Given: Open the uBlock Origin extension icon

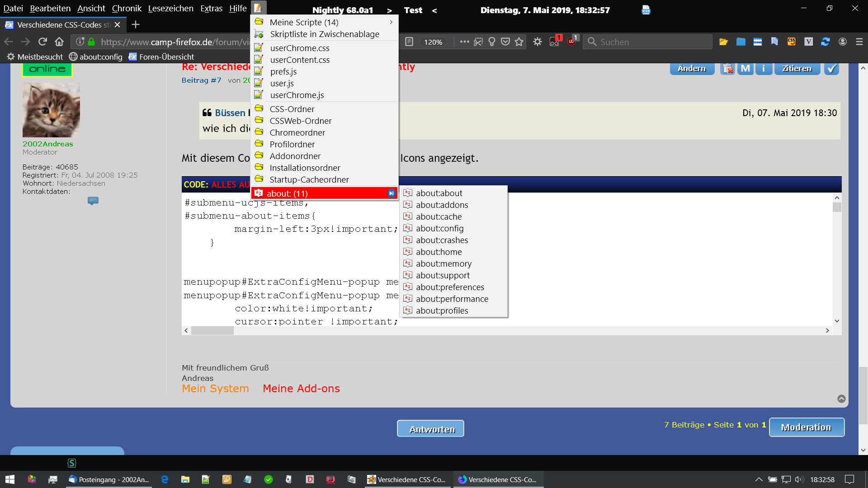Looking at the screenshot, I should pyautogui.click(x=572, y=42).
